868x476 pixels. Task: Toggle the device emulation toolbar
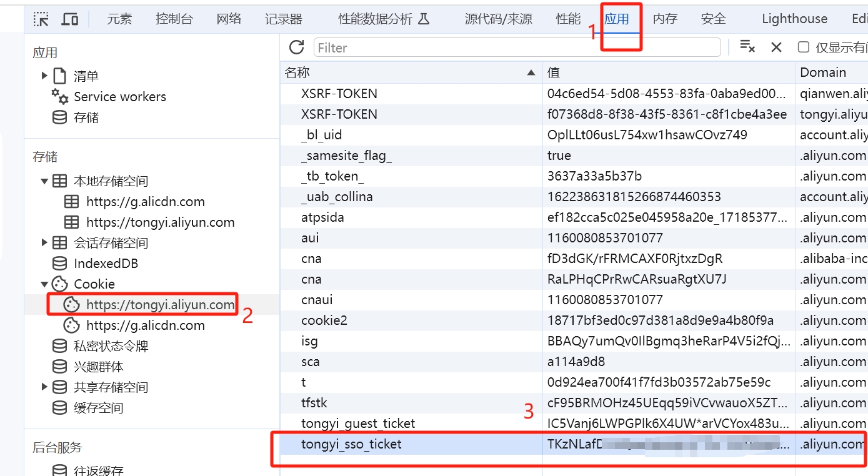pyautogui.click(x=69, y=19)
